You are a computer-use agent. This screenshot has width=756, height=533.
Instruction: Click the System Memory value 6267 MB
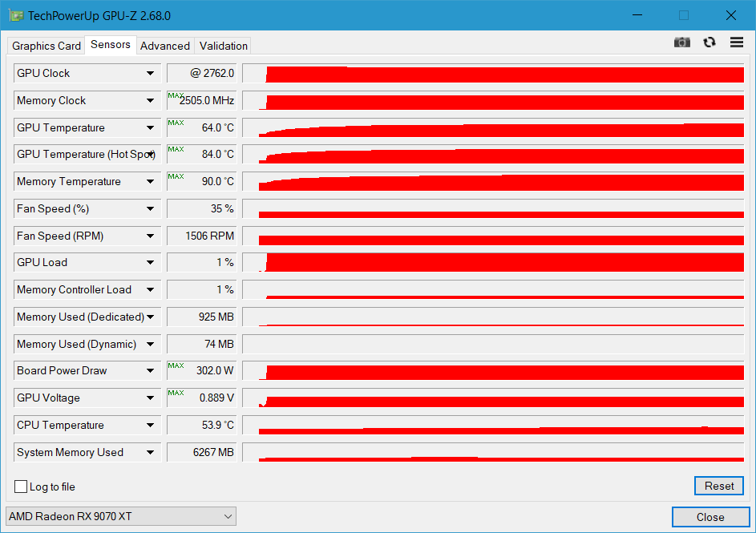202,452
